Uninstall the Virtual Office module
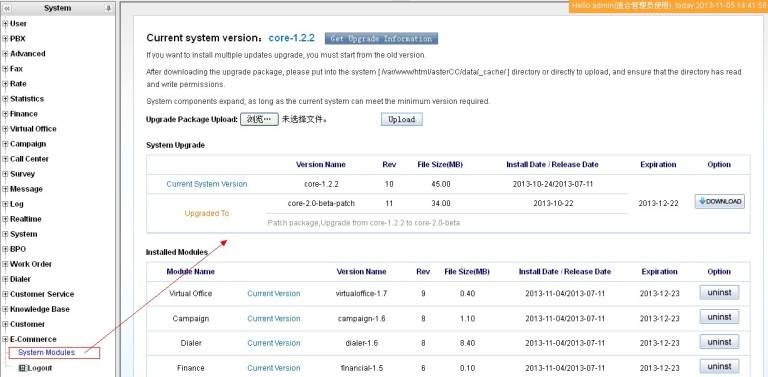The image size is (768, 377). tap(719, 293)
